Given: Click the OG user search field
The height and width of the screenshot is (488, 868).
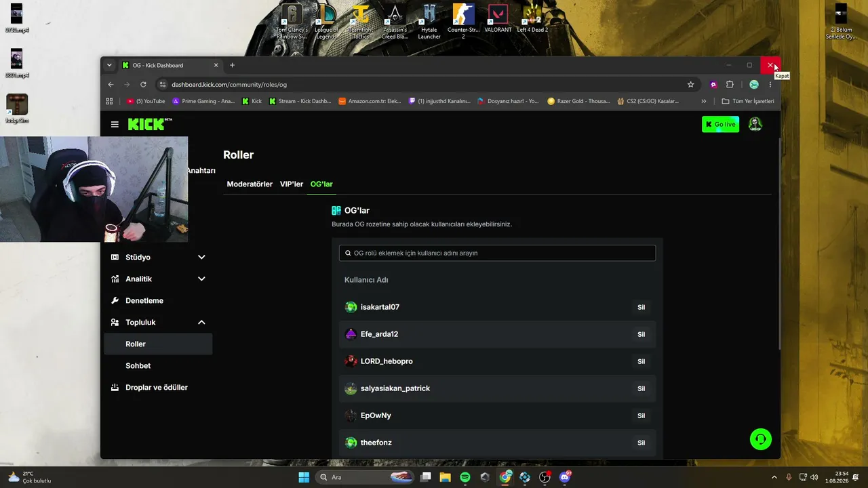Looking at the screenshot, I should click(x=497, y=253).
